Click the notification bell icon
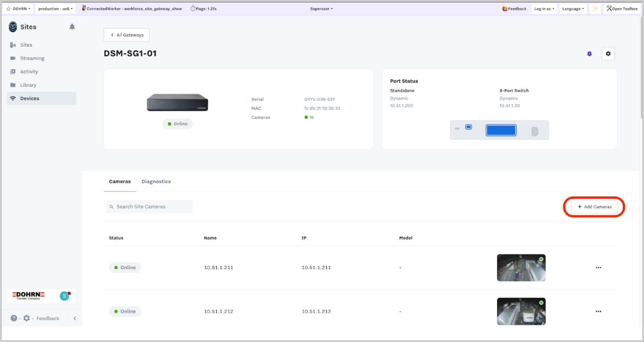 tap(72, 27)
